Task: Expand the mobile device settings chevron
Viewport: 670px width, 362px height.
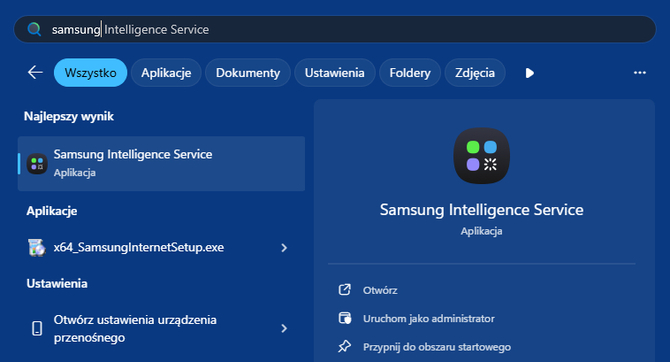Action: (284, 328)
